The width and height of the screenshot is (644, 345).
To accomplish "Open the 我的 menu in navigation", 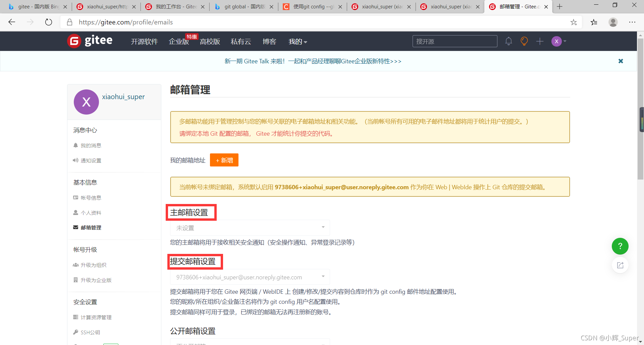I will click(x=298, y=42).
